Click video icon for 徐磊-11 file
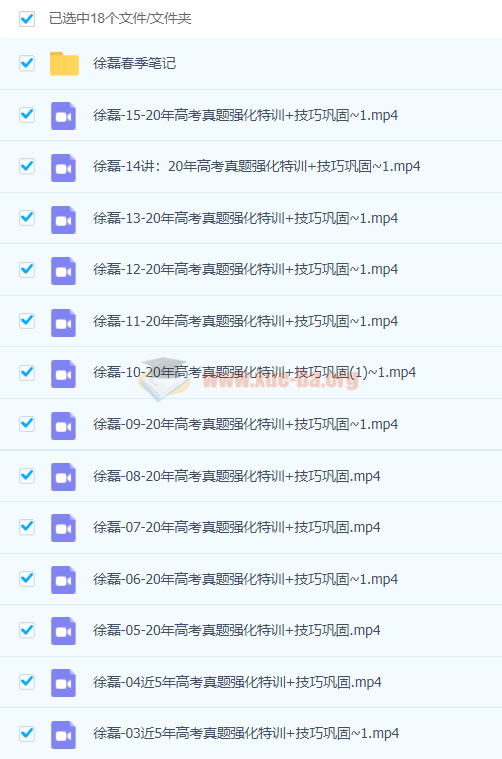The height and width of the screenshot is (759, 502). (x=63, y=322)
